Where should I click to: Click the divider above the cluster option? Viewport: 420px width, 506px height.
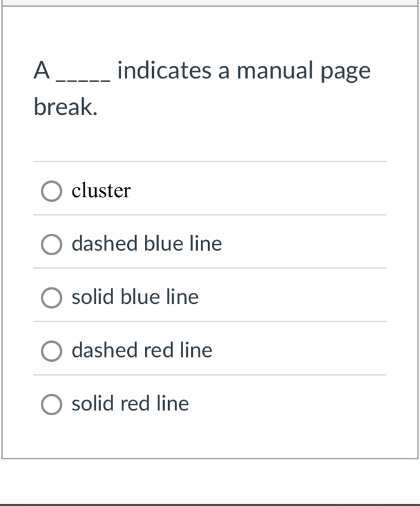tap(210, 160)
